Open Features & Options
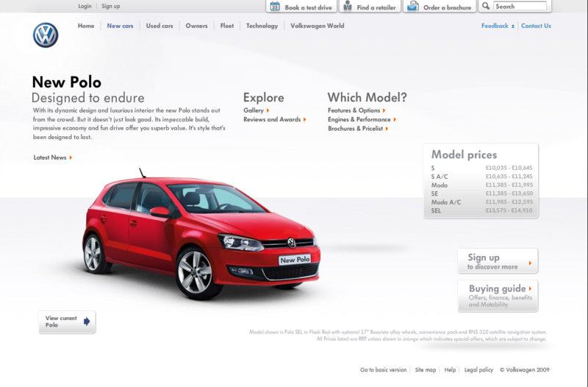 pyautogui.click(x=354, y=110)
